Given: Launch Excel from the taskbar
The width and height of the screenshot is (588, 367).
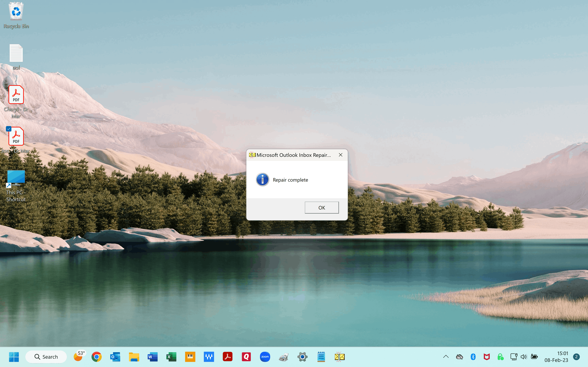Looking at the screenshot, I should coord(171,357).
